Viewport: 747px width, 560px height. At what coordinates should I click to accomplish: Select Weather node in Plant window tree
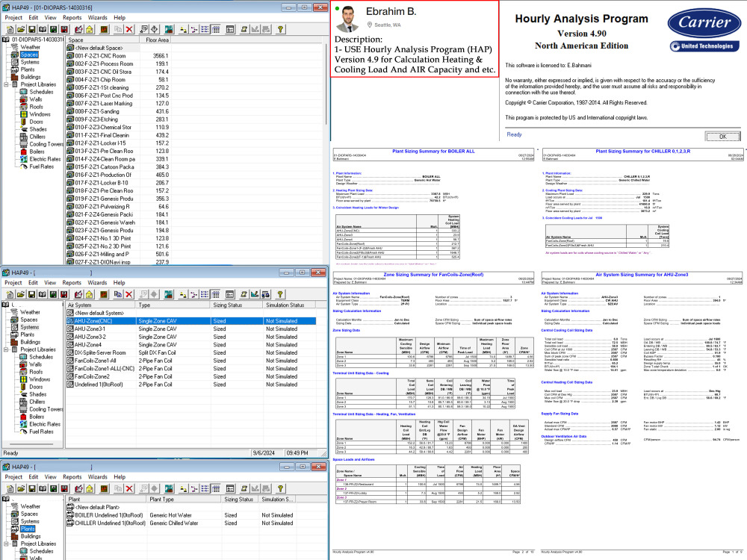[x=30, y=506]
